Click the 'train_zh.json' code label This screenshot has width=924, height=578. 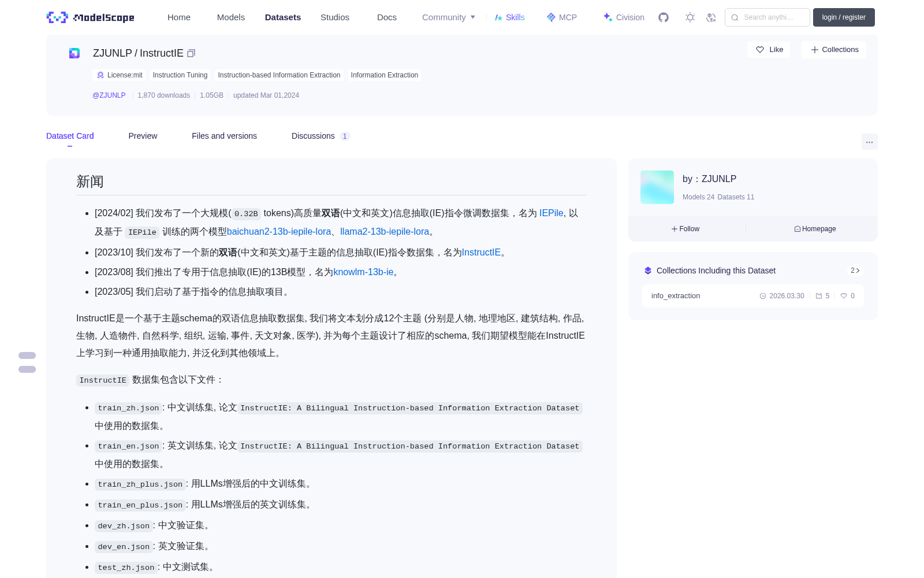pyautogui.click(x=128, y=408)
